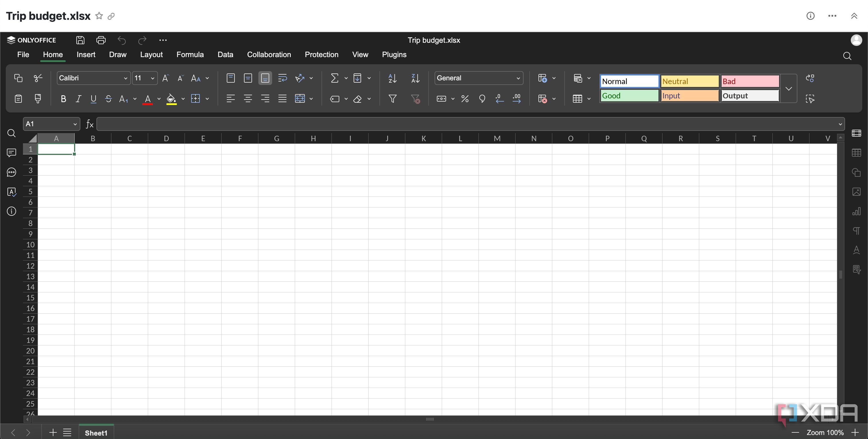Click the Select all icon in ribbon

[810, 99]
